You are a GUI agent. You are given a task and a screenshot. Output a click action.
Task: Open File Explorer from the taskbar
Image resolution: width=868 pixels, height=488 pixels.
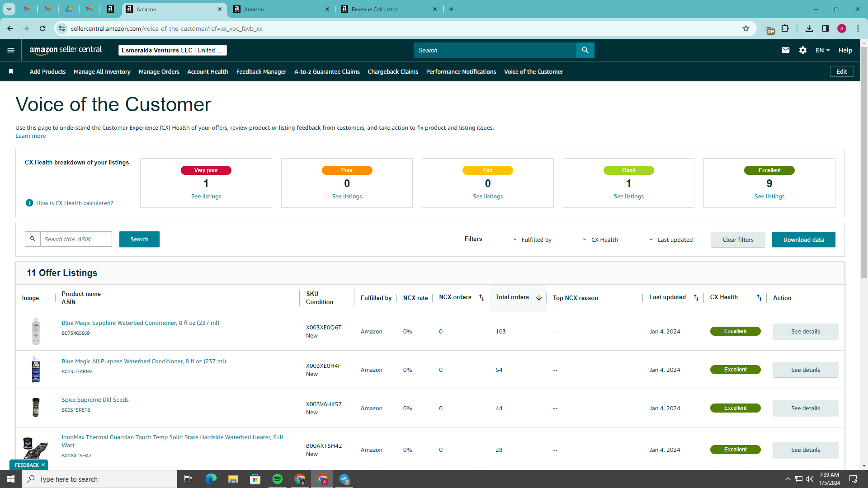coord(233,479)
